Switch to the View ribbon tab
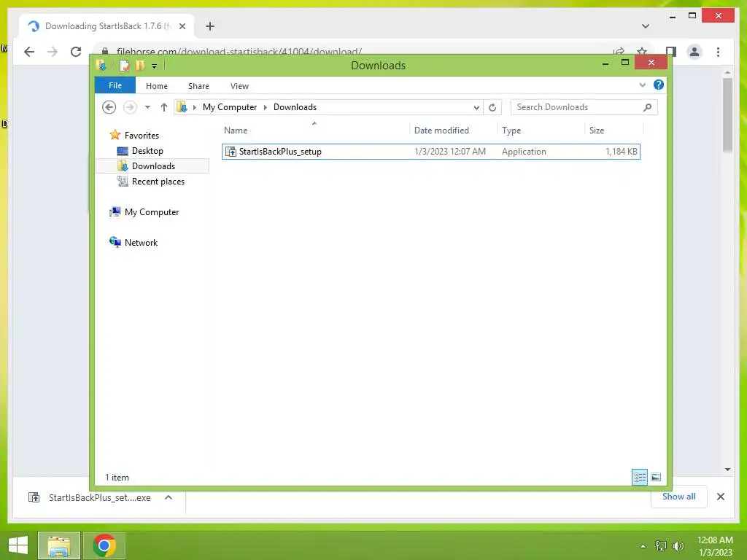Viewport: 747px width, 560px height. 239,86
